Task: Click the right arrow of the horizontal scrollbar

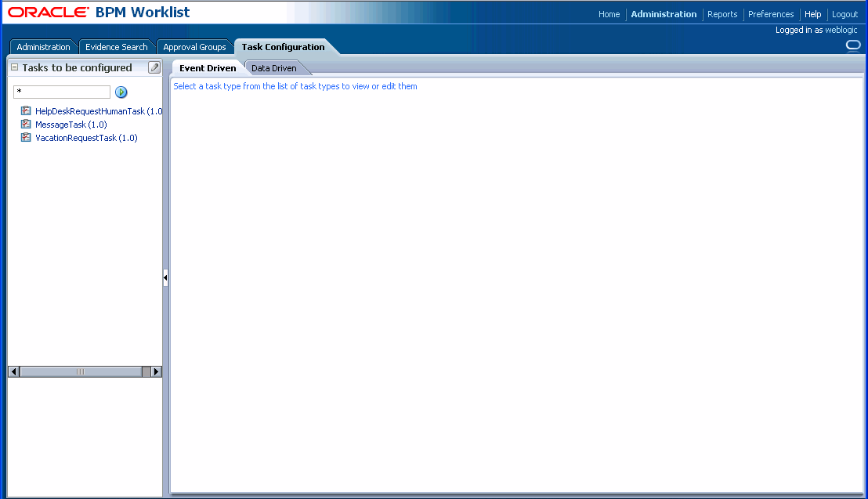Action: pyautogui.click(x=157, y=371)
